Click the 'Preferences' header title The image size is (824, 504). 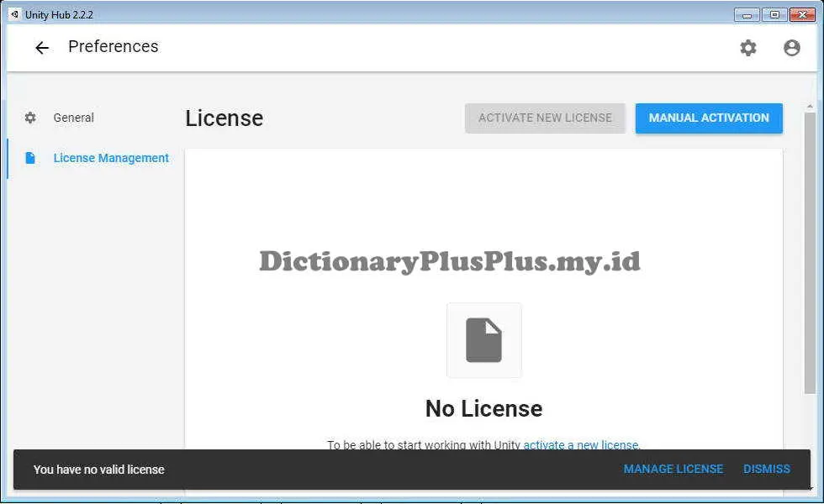(113, 46)
